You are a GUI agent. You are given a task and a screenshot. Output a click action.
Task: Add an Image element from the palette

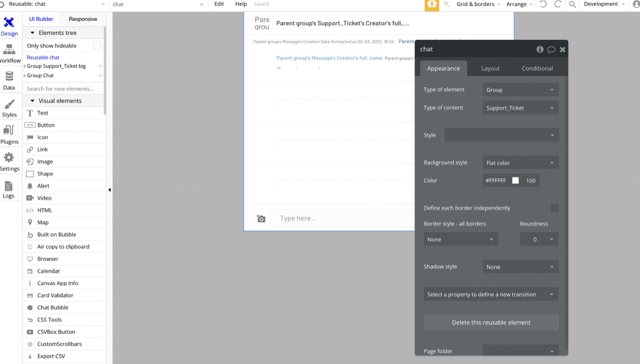(64, 161)
